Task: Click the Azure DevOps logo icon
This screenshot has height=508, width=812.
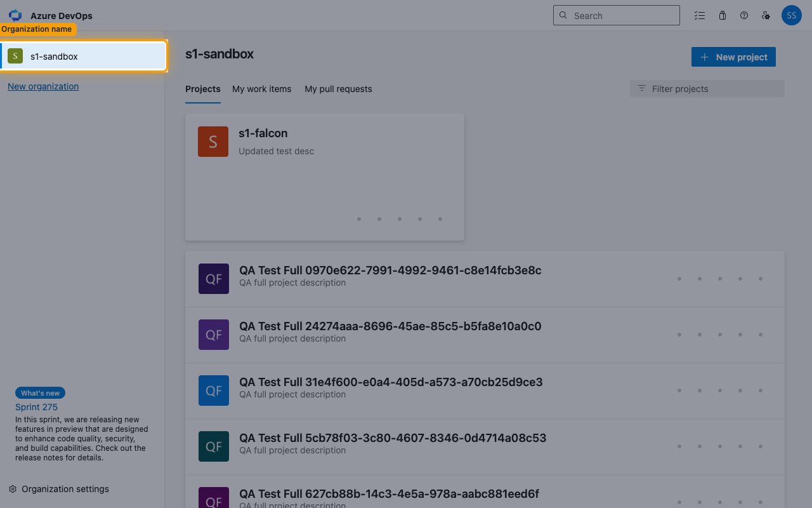Action: click(15, 15)
